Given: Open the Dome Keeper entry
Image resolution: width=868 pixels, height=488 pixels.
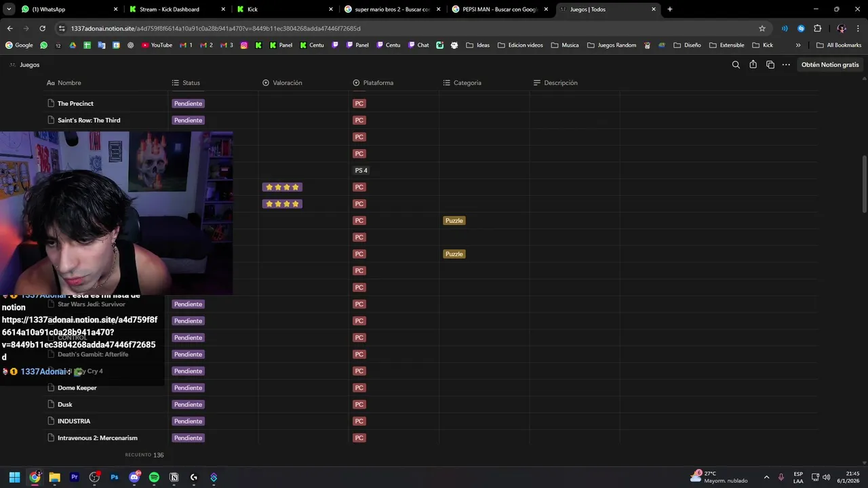Looking at the screenshot, I should tap(77, 388).
